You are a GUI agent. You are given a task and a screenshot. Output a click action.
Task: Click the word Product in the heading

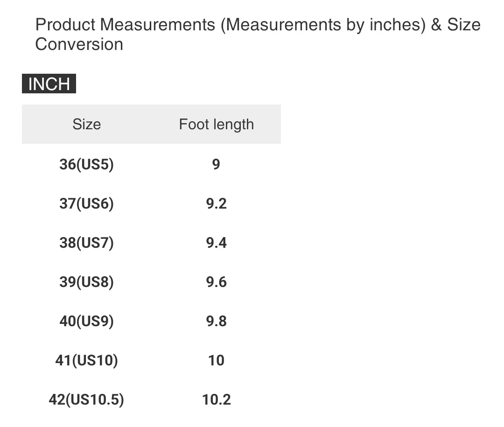click(65, 25)
